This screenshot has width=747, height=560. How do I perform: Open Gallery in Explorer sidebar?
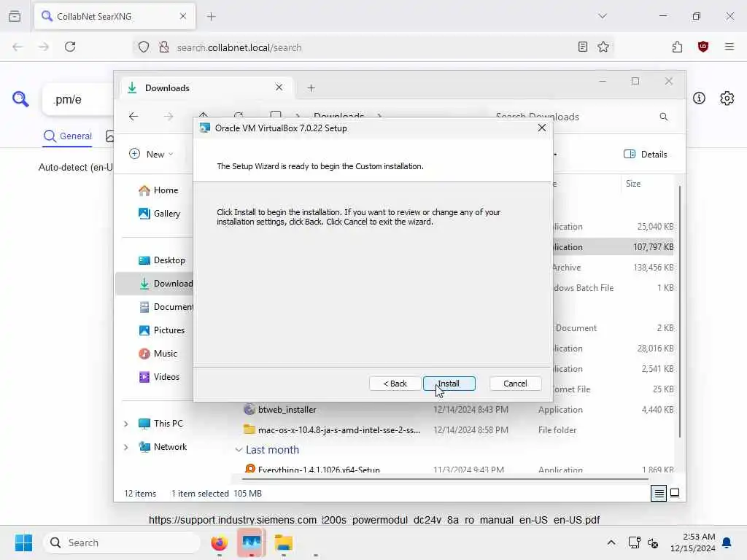(160, 214)
